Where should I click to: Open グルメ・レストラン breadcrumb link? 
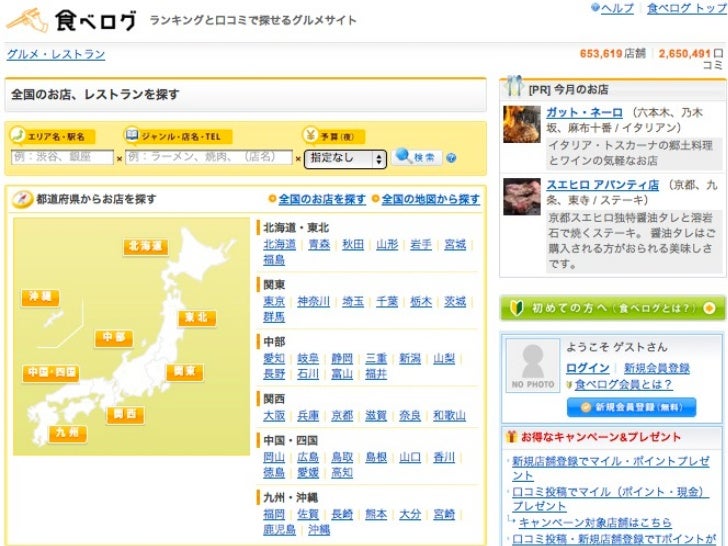(x=56, y=54)
